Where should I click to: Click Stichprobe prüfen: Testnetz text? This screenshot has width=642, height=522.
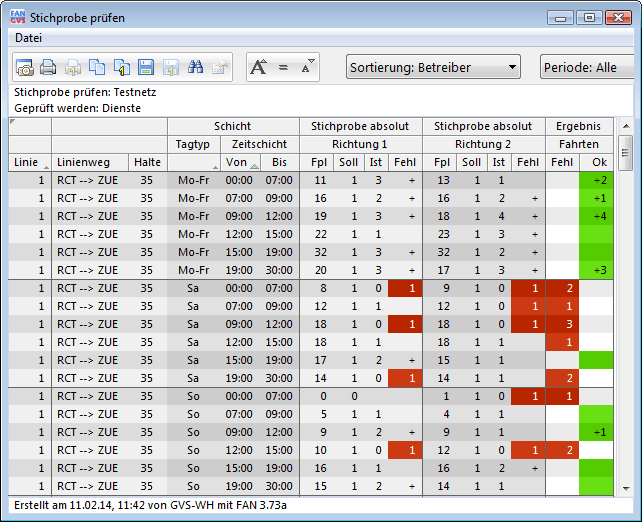(85, 92)
